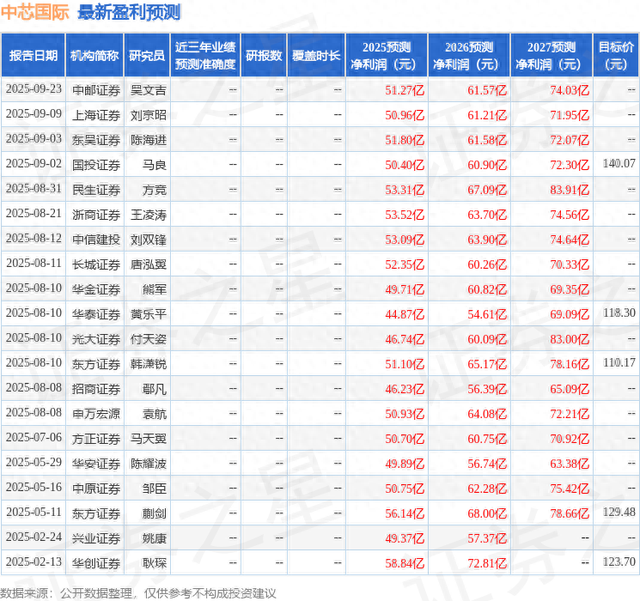Click the 中芯国际 title text

point(35,12)
